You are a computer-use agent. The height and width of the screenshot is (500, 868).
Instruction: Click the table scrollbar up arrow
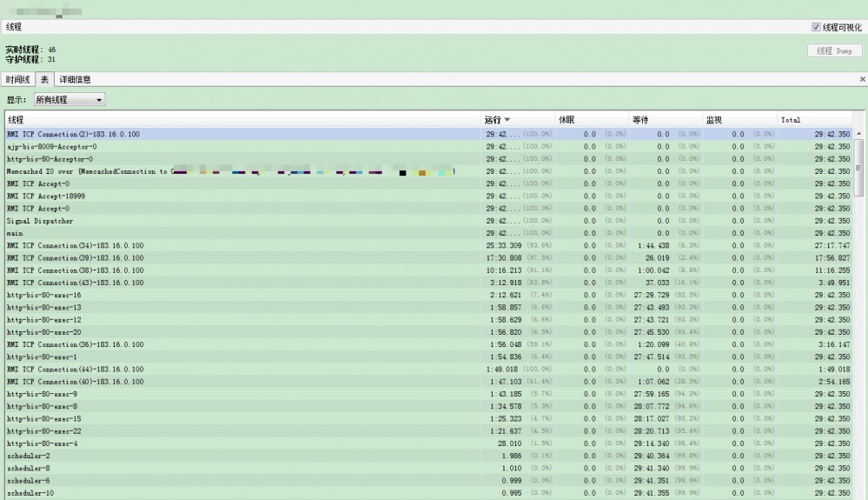[x=858, y=133]
